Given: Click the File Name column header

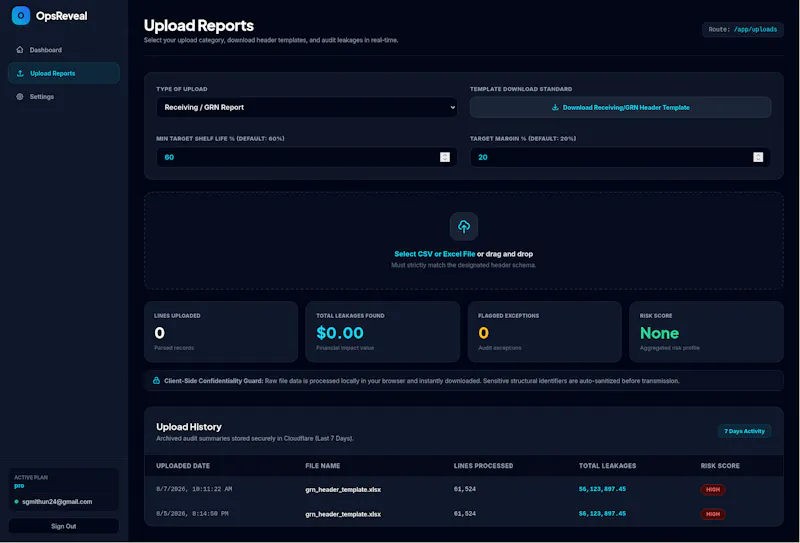Looking at the screenshot, I should [322, 465].
